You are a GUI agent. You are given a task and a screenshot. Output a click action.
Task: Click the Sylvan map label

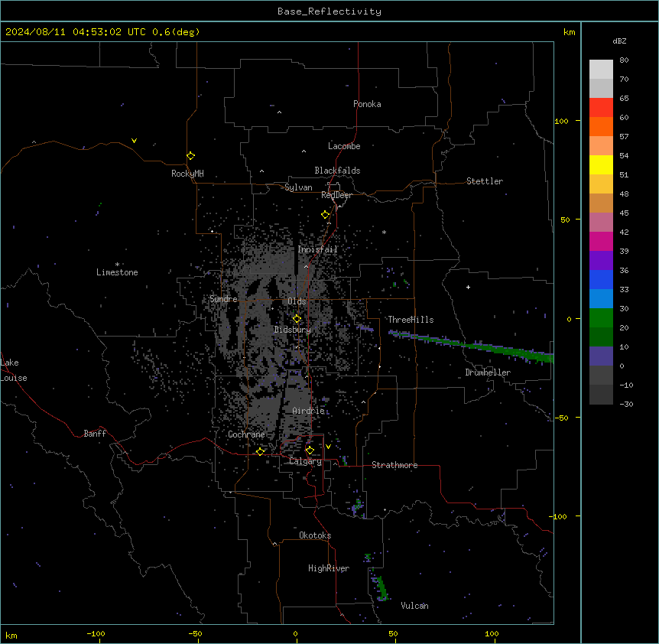click(298, 187)
